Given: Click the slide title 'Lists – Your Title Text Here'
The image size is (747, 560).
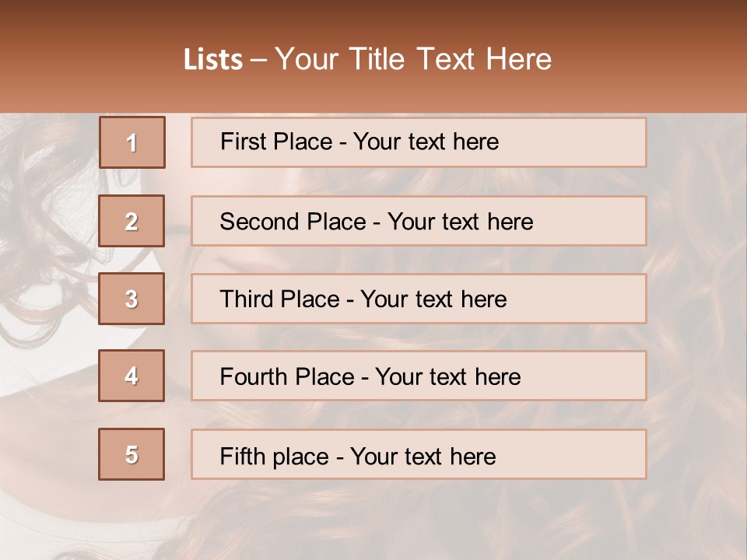Looking at the screenshot, I should [x=367, y=59].
